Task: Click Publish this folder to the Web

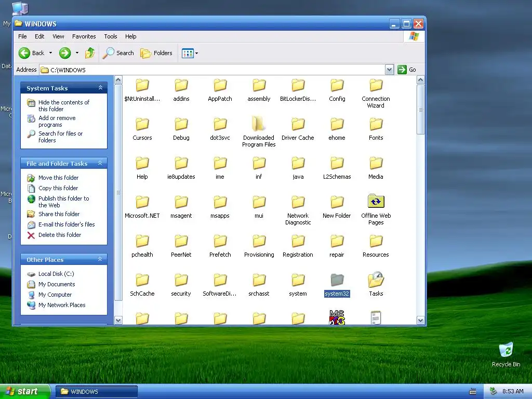Action: coord(63,202)
